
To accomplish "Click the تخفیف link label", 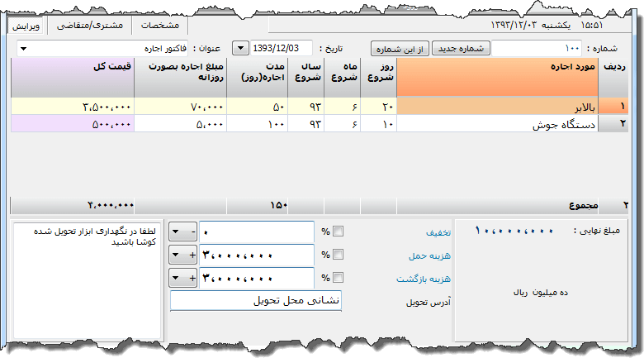I will coord(438,233).
